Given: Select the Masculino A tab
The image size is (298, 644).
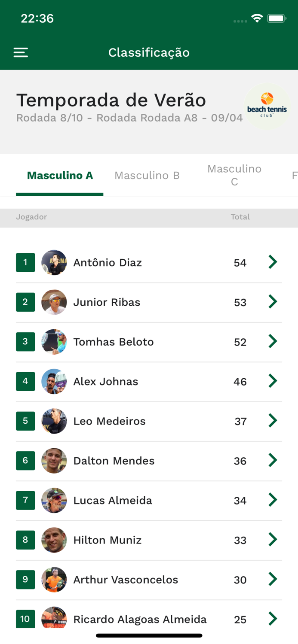Looking at the screenshot, I should [59, 175].
